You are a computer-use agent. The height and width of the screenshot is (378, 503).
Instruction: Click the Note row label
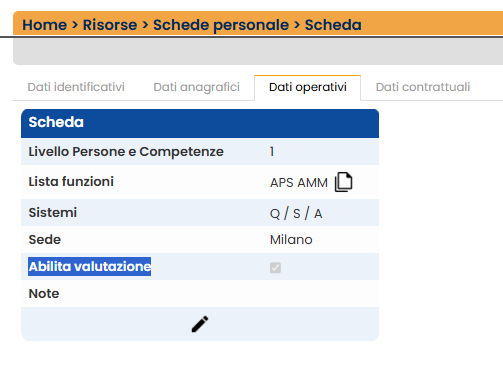pyautogui.click(x=44, y=294)
